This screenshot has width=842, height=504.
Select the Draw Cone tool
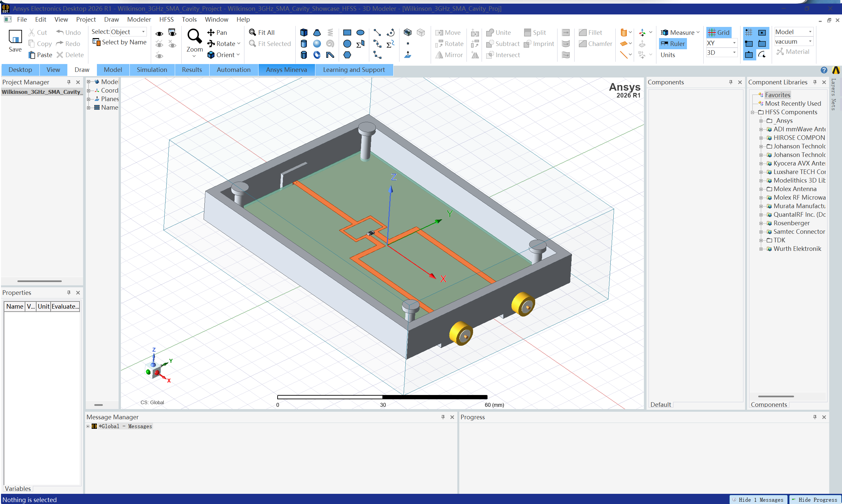(x=317, y=33)
